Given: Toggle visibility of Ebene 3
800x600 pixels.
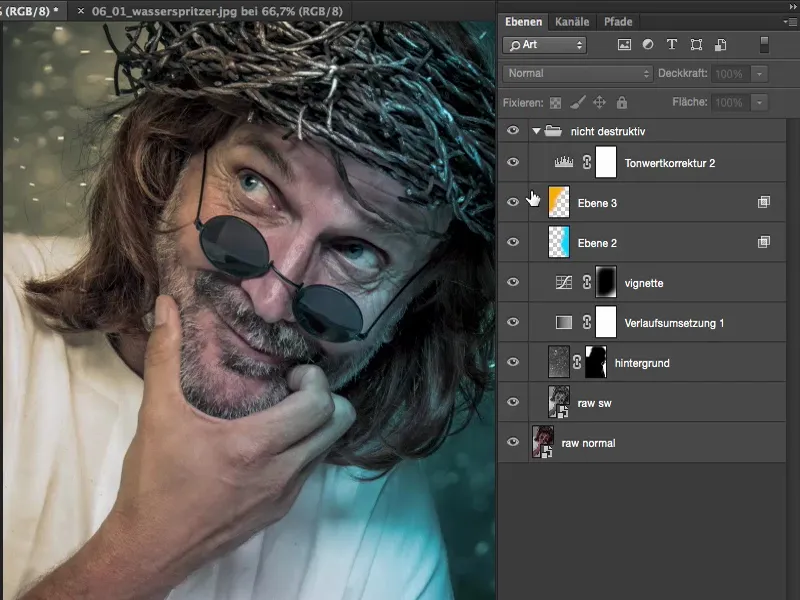Looking at the screenshot, I should 513,202.
